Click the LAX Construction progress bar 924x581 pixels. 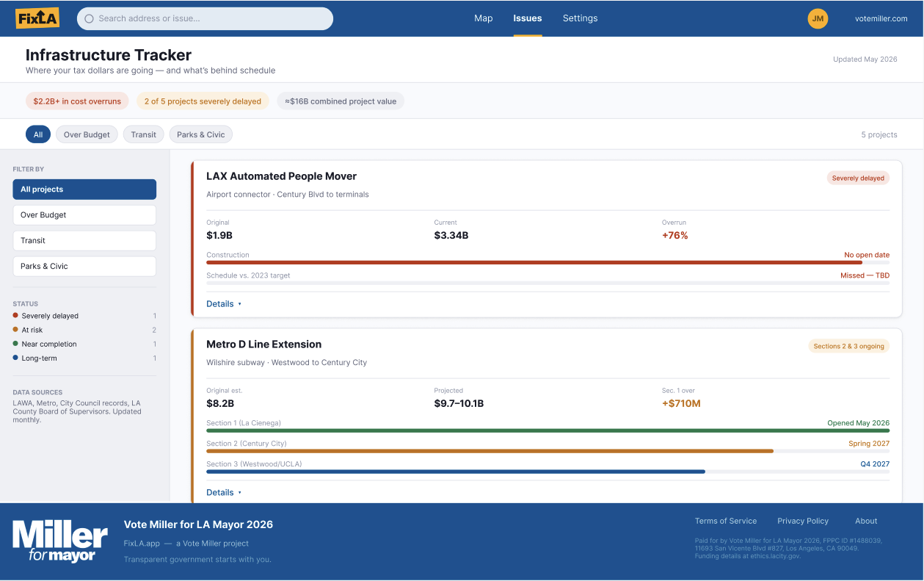point(548,262)
